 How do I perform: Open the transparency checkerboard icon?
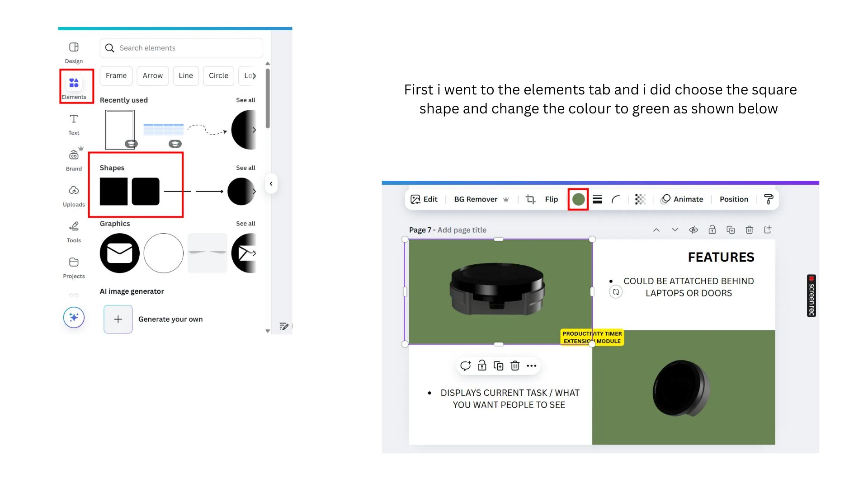[640, 199]
